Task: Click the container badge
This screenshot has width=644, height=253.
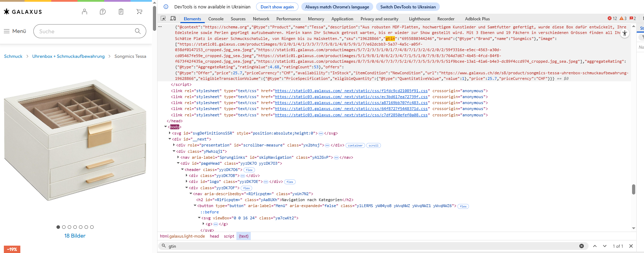Action: coord(355,145)
